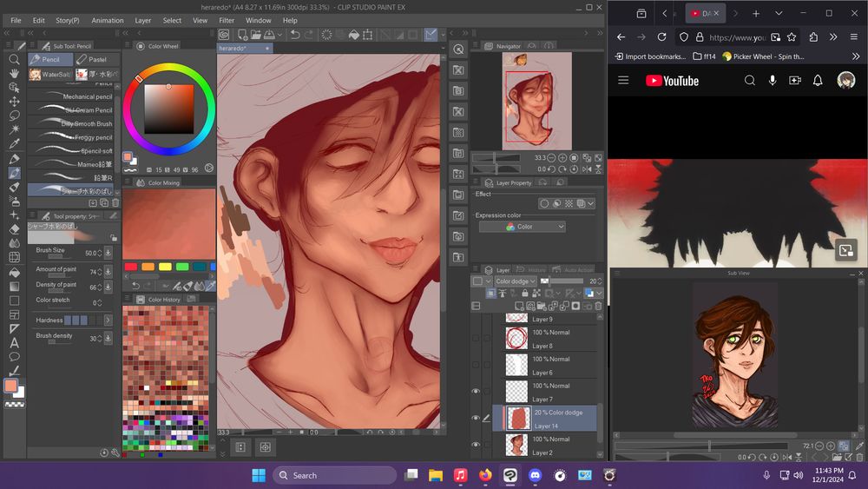Toggle Clip to Layer Below in the Layer palette
Viewport: 868px width, 489px height.
(491, 293)
